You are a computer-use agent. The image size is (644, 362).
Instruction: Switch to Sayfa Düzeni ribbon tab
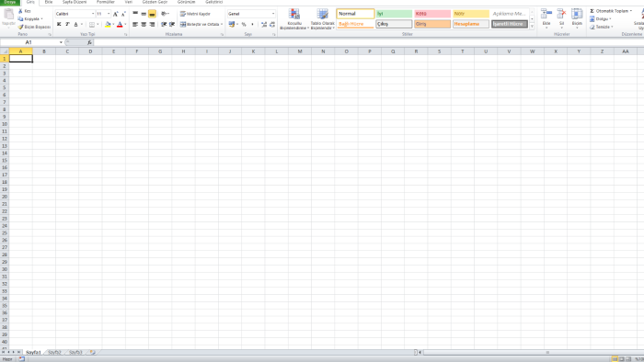75,2
